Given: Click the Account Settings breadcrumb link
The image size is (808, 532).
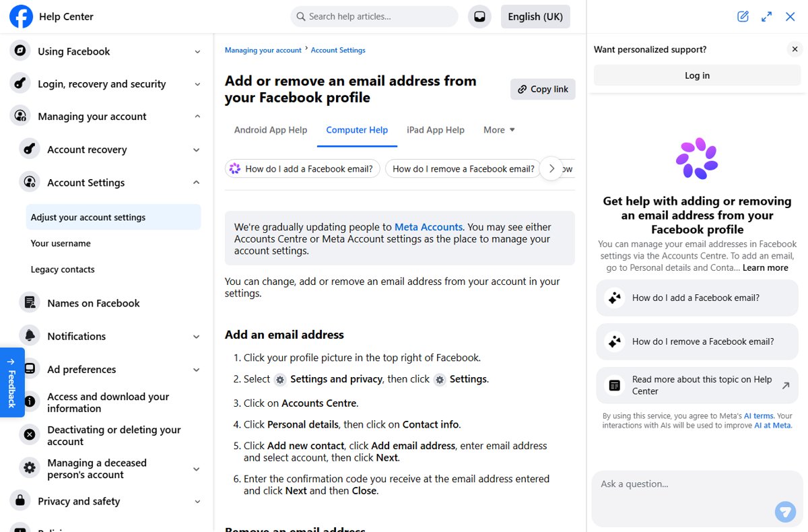Looking at the screenshot, I should (x=338, y=51).
